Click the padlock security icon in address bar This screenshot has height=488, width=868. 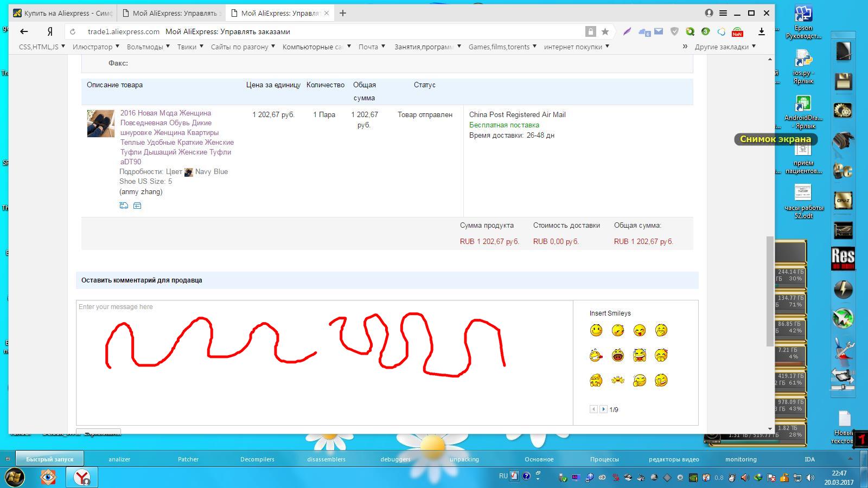coord(591,31)
